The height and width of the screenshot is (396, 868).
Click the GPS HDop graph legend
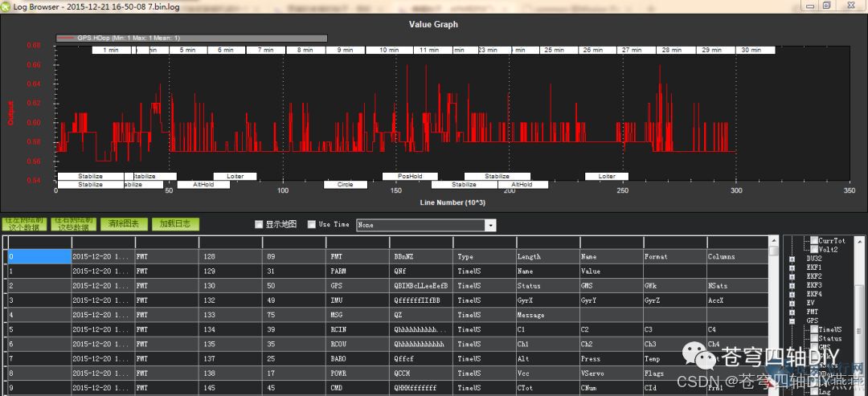click(191, 39)
